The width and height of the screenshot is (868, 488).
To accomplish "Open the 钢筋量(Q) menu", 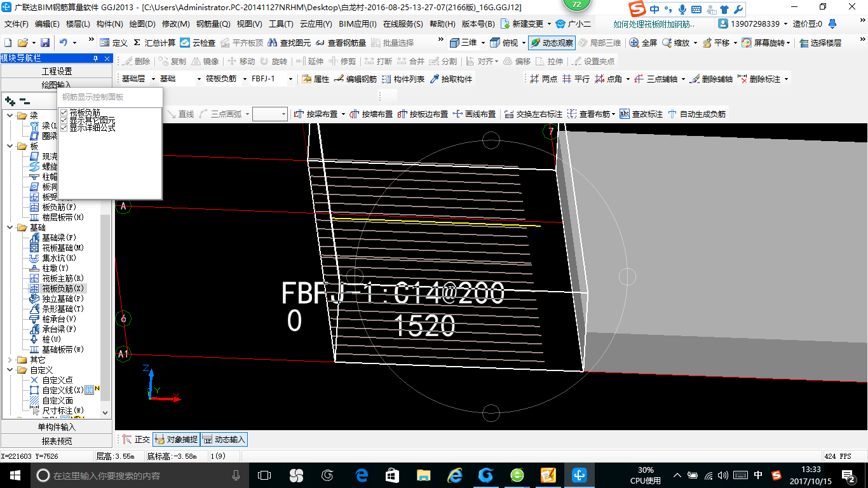I will pyautogui.click(x=213, y=24).
